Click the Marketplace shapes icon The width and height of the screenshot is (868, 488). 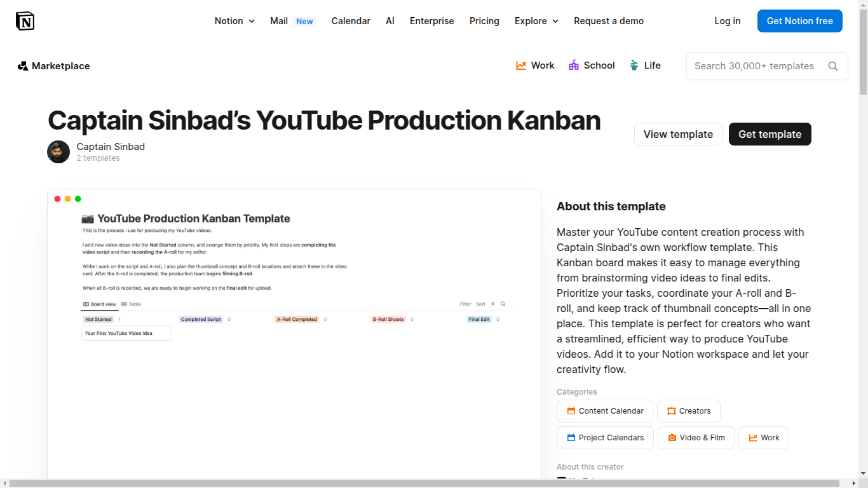[23, 66]
